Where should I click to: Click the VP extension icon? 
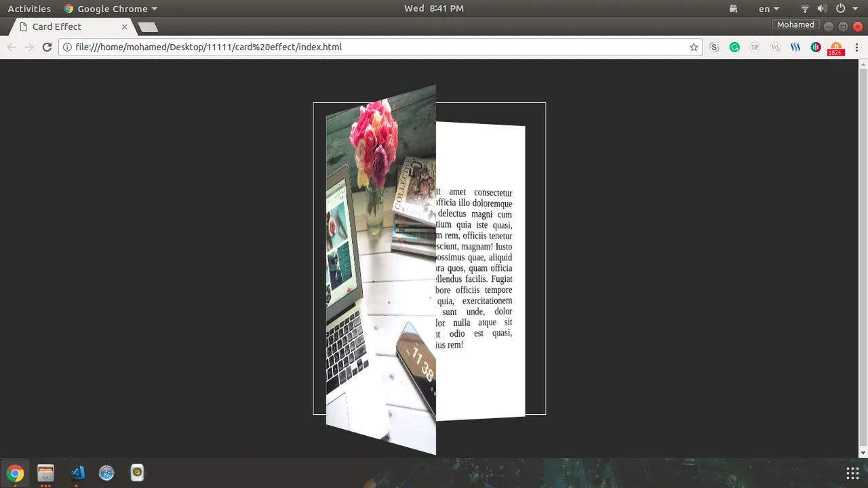pyautogui.click(x=755, y=47)
